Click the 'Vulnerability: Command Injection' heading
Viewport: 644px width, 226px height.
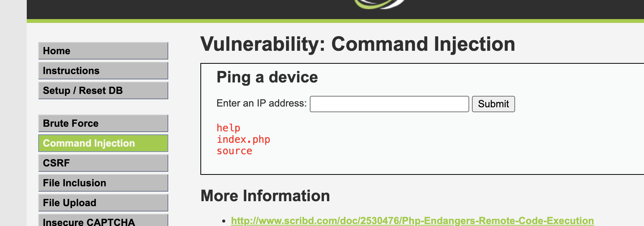pos(358,44)
